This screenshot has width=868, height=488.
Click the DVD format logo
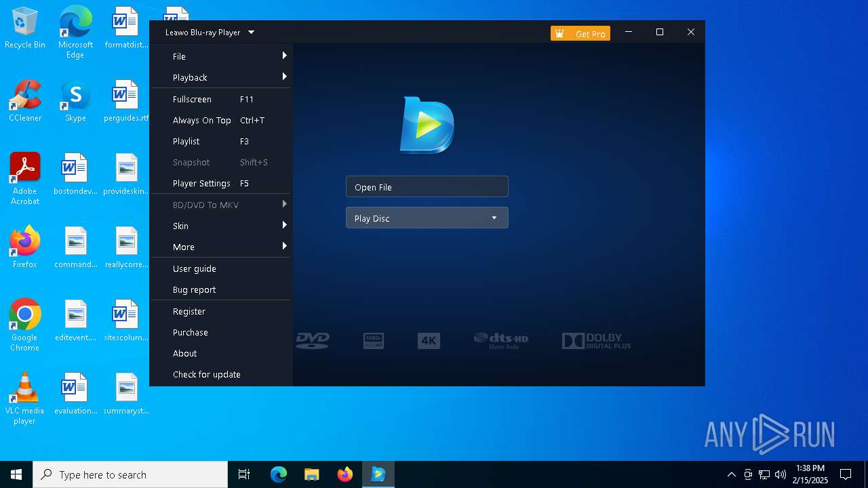click(x=313, y=340)
